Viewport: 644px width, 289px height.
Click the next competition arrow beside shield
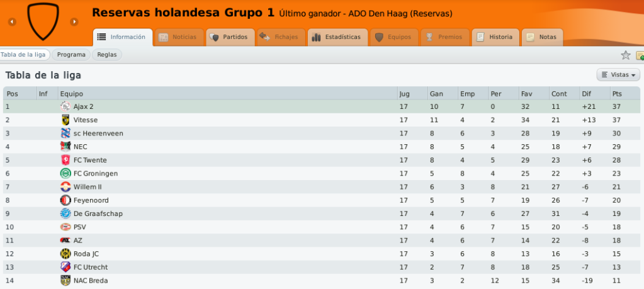point(74,22)
